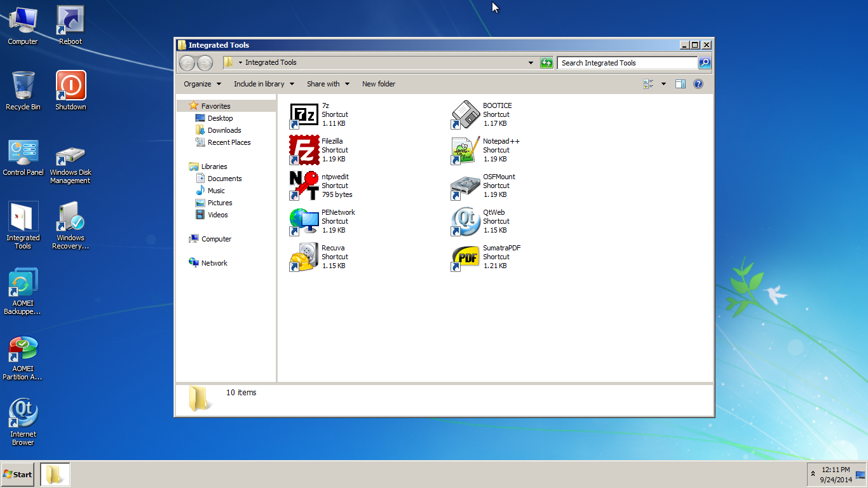Expand the Include in library dropdown

tap(264, 84)
